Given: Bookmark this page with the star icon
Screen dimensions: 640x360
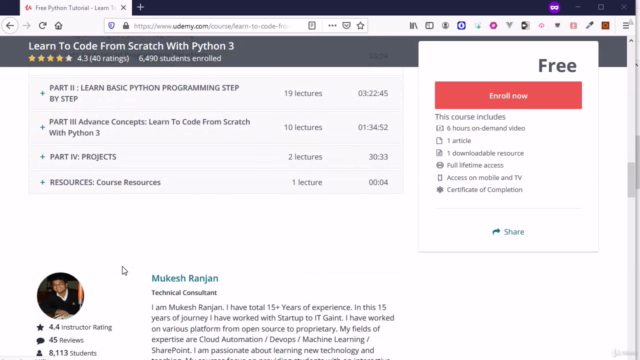Looking at the screenshot, I should [360, 26].
